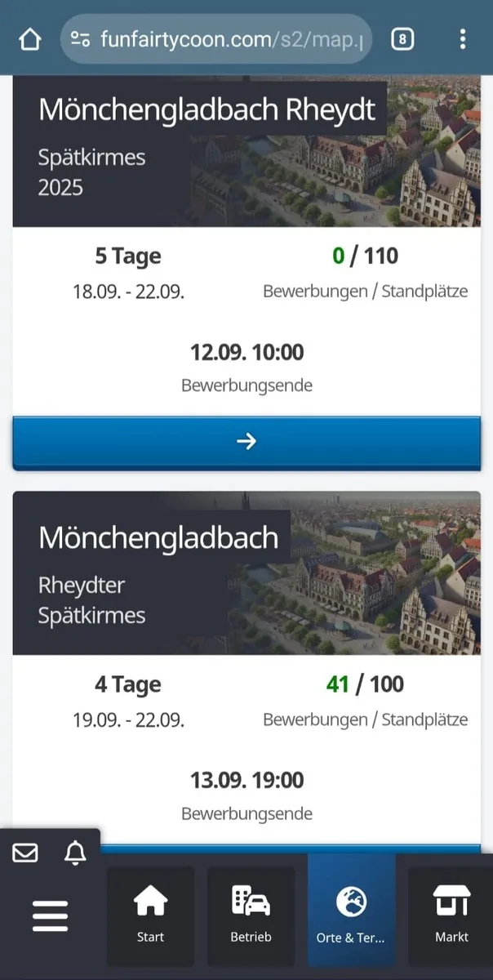
Task: Tap the browser home icon
Action: [x=29, y=39]
